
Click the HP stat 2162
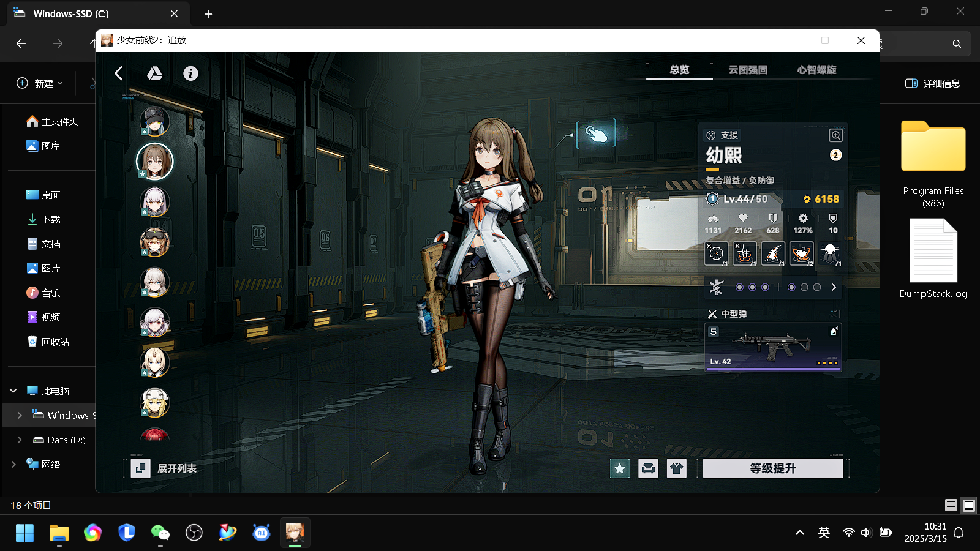tap(743, 224)
